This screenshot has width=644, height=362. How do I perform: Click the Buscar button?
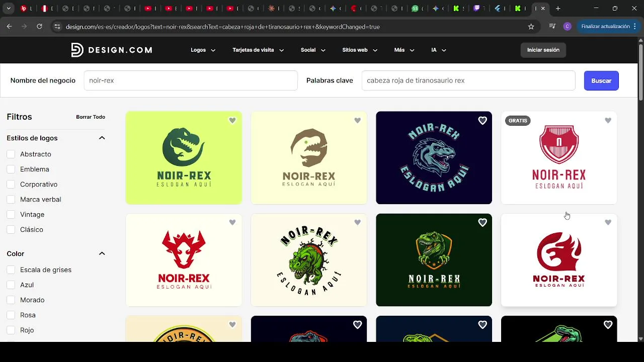tap(601, 80)
